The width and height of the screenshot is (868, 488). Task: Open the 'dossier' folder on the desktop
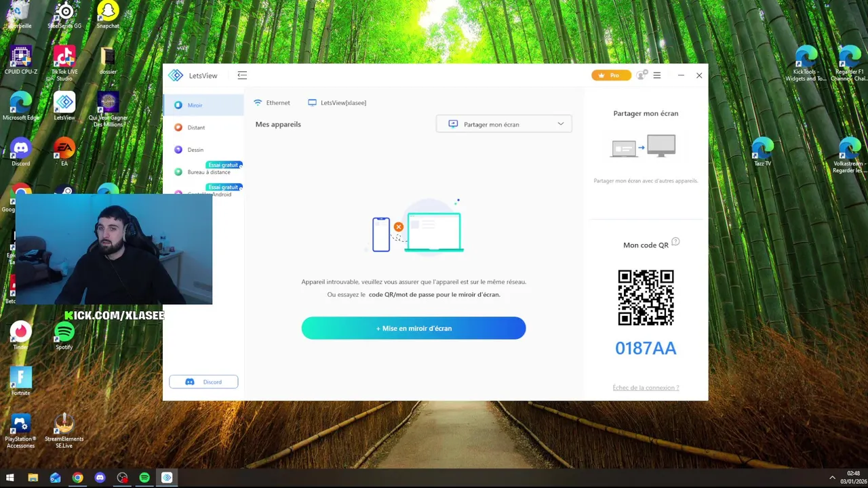(108, 60)
